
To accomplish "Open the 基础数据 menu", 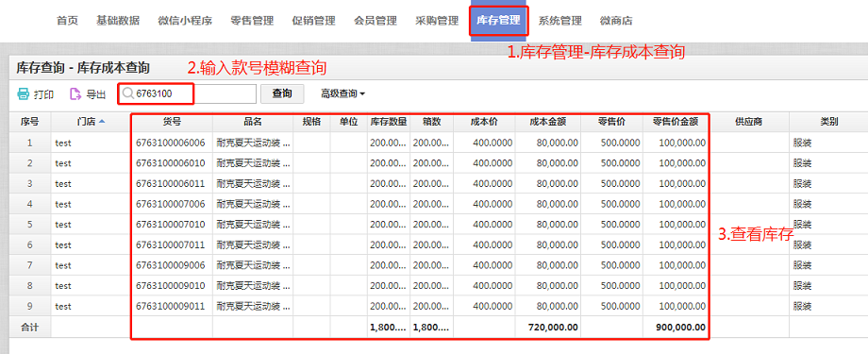I will (x=118, y=21).
